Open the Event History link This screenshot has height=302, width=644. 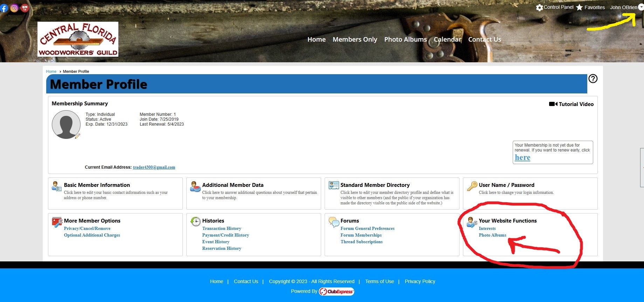coord(216,242)
